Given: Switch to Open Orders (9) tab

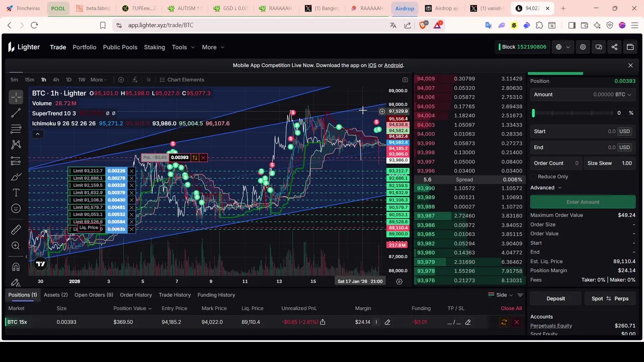Looking at the screenshot, I should click(94, 295).
